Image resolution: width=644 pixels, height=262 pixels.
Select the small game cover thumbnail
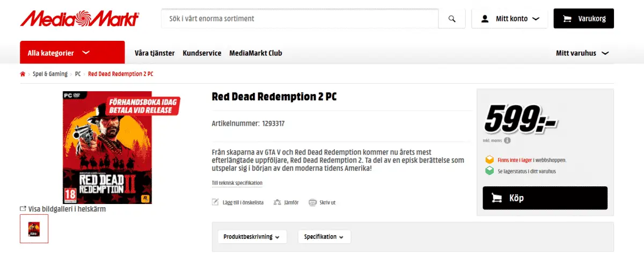pos(34,229)
